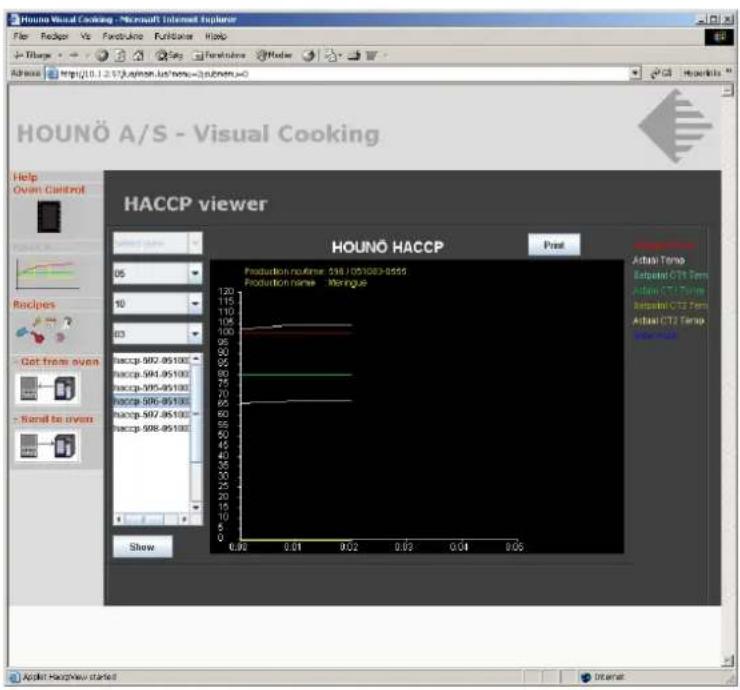Screen dimensions: 740x690
Task: Click the HOUNÖ arrow logo
Action: click(675, 126)
